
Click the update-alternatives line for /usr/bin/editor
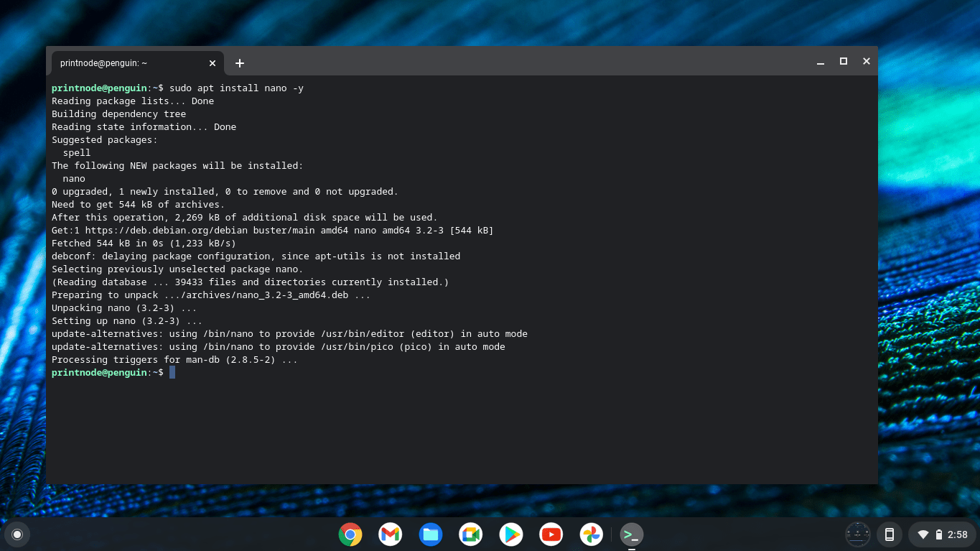click(x=290, y=333)
